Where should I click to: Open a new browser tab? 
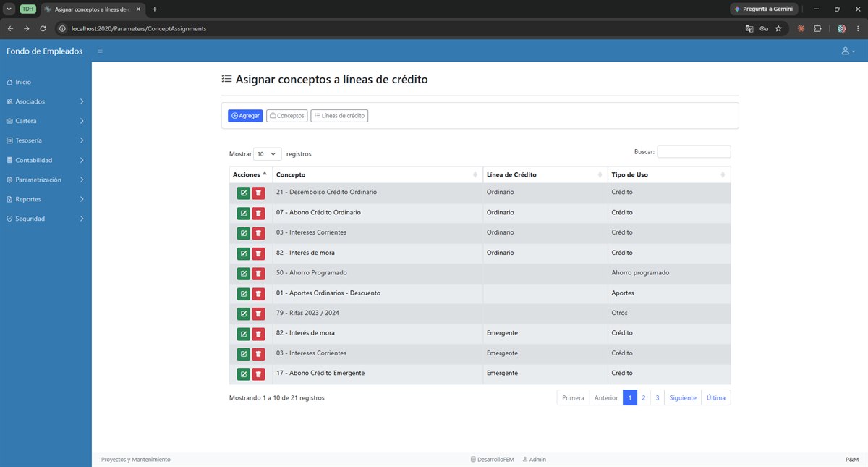click(x=155, y=9)
